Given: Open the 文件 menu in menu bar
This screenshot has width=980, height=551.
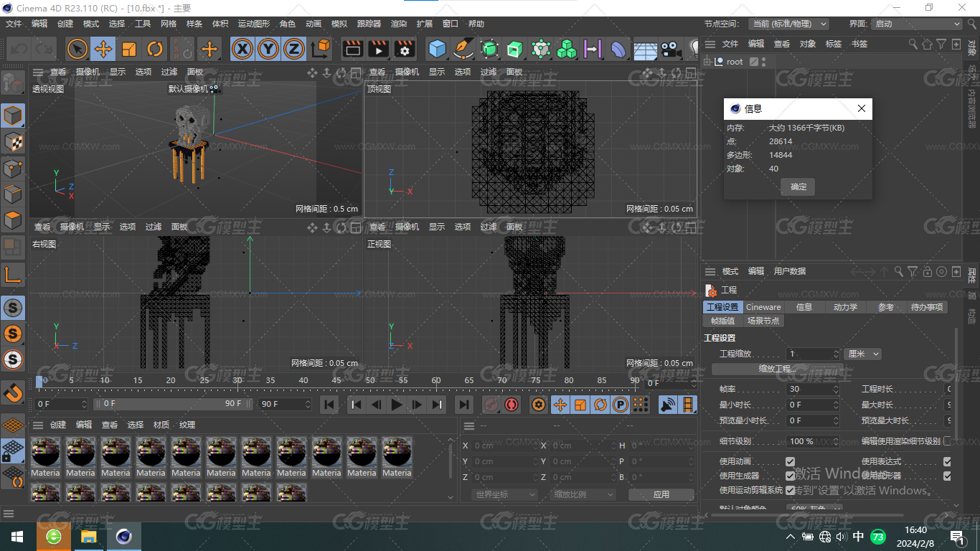Looking at the screenshot, I should [14, 24].
